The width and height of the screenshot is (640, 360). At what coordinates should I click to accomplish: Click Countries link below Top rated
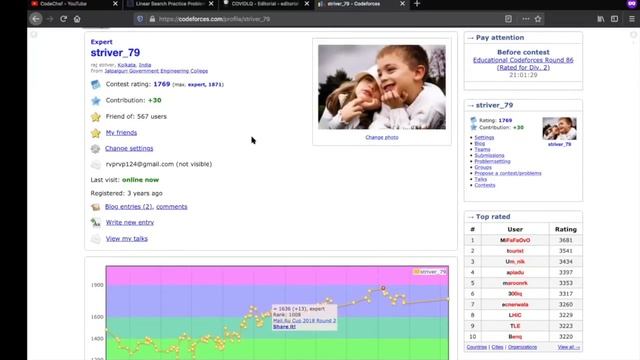476,347
